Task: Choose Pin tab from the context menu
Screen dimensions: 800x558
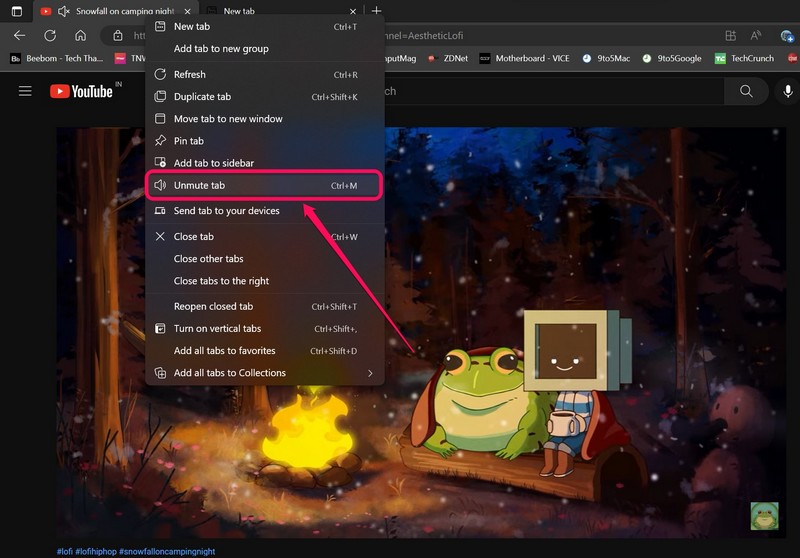Action: [x=189, y=141]
